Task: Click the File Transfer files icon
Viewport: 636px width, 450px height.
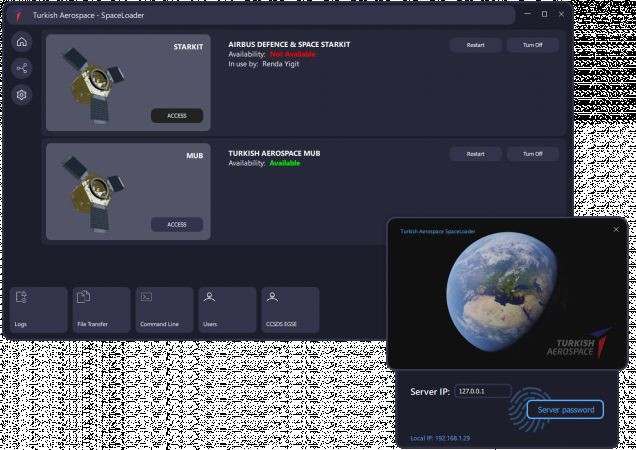Action: 84,297
